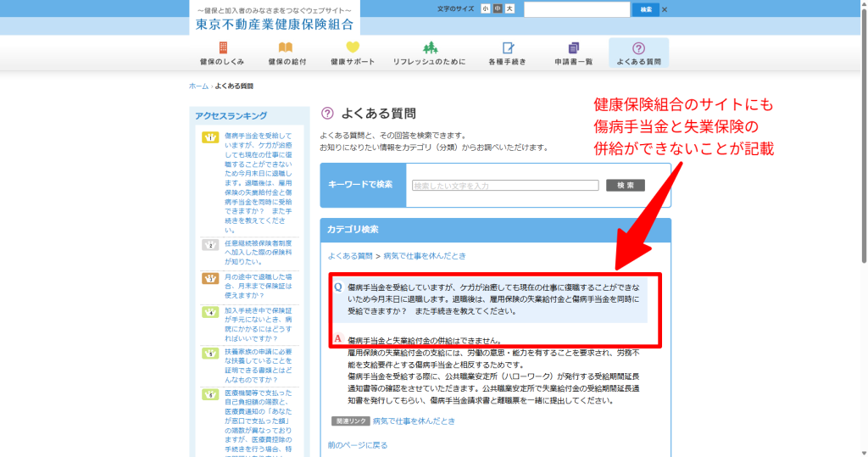Close the top search bar with X
The height and width of the screenshot is (457, 868).
click(665, 9)
